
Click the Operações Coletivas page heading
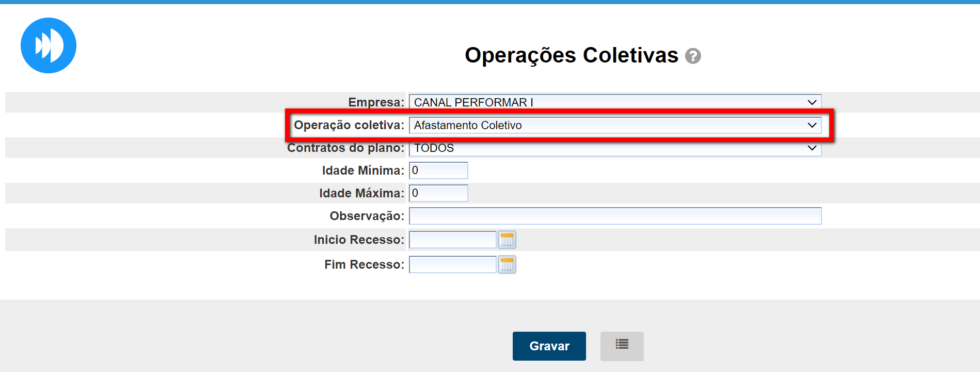point(571,55)
